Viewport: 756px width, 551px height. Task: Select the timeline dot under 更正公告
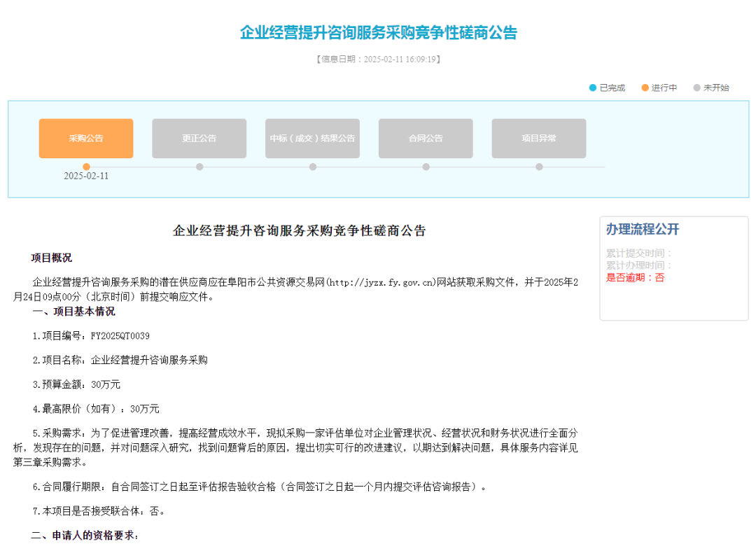click(199, 167)
